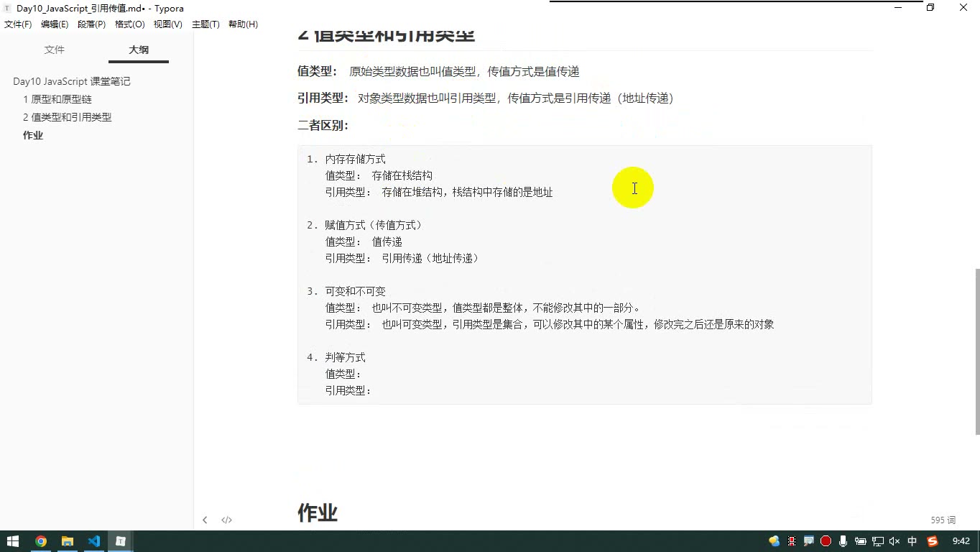Click the muted volume tray icon
The width and height of the screenshot is (980, 552).
895,541
